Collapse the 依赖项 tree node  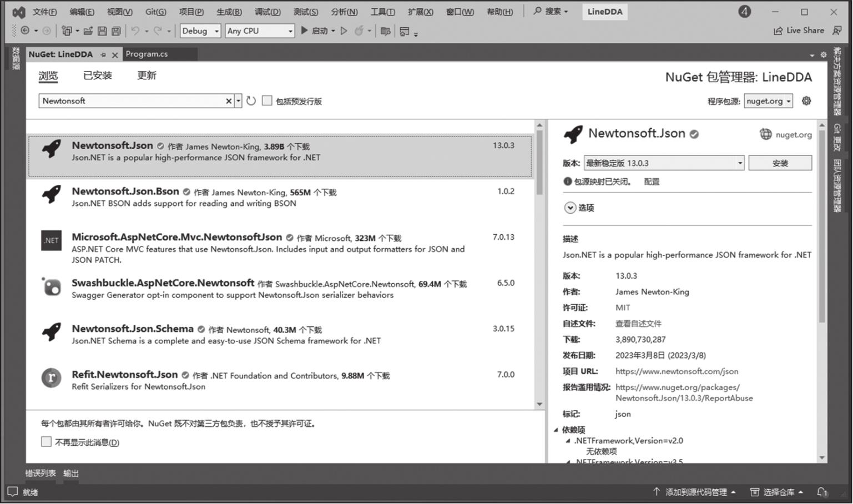click(556, 430)
